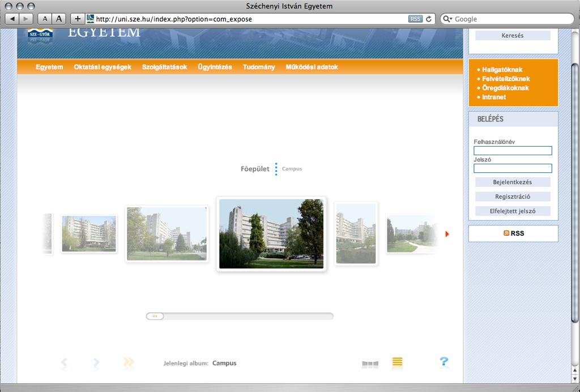Follow the Öregdiákoknak link
Image resolution: width=580 pixels, height=392 pixels.
(x=505, y=88)
